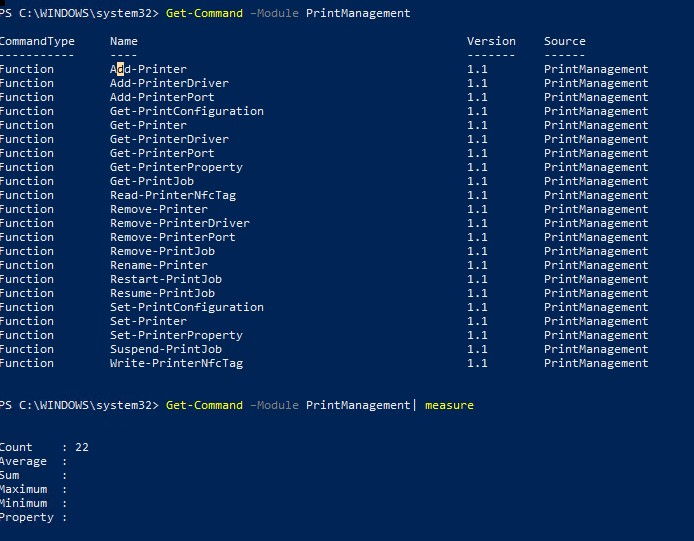Click the Rename-Printer entry
The image size is (694, 541).
pyautogui.click(x=158, y=265)
